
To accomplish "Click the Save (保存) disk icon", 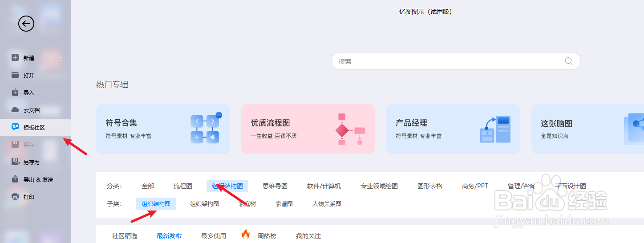I will [15, 144].
